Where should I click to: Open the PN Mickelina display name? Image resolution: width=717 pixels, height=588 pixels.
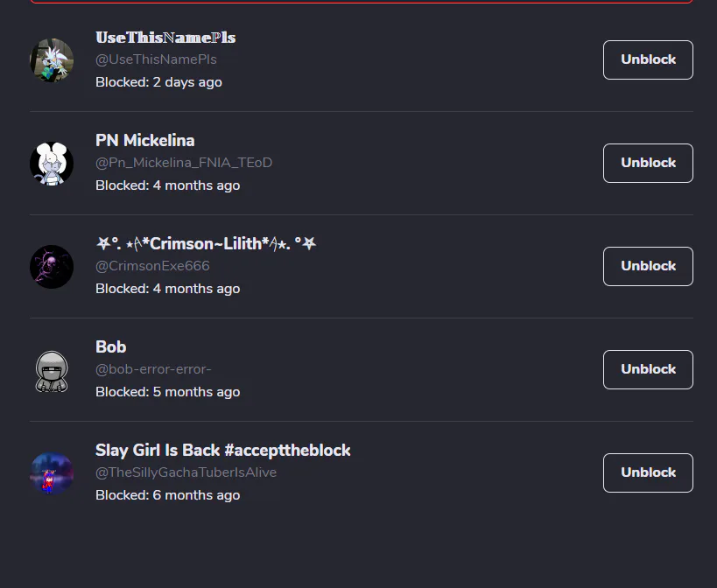pyautogui.click(x=145, y=141)
